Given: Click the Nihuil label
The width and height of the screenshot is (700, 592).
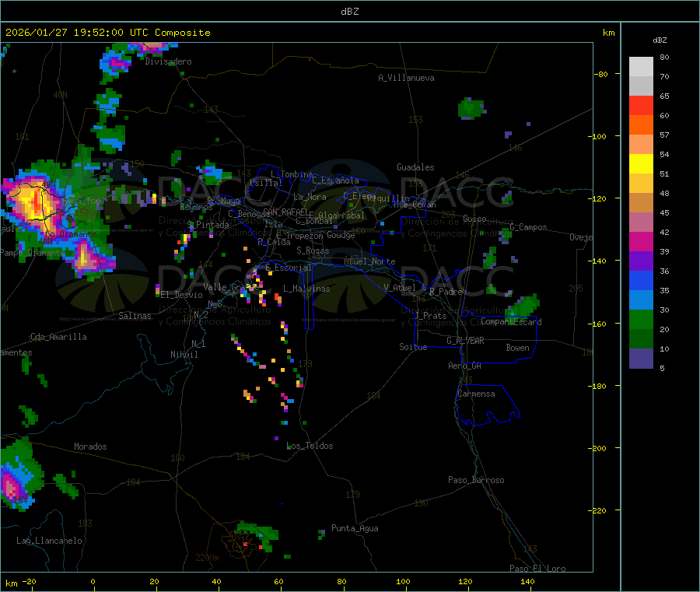Looking at the screenshot, I should pos(184,355).
